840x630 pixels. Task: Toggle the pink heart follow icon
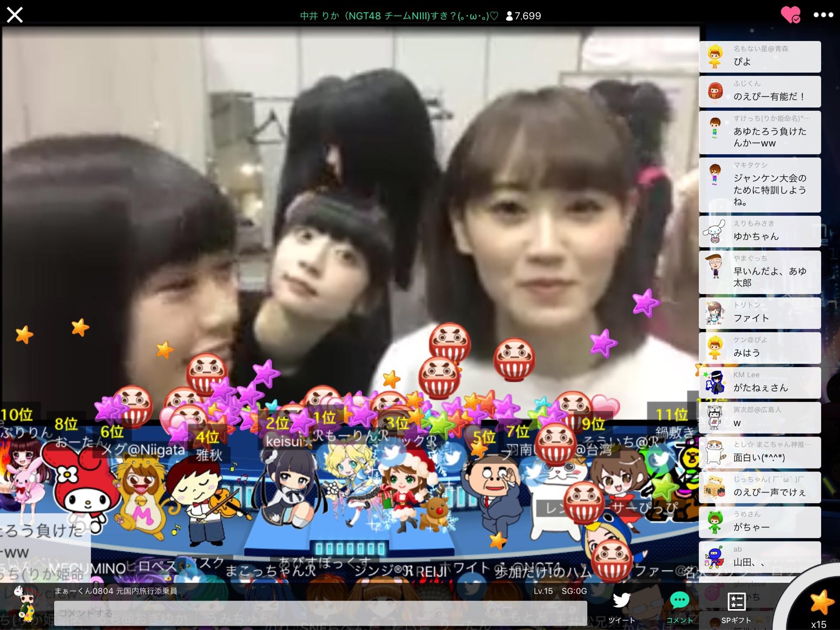coord(790,15)
